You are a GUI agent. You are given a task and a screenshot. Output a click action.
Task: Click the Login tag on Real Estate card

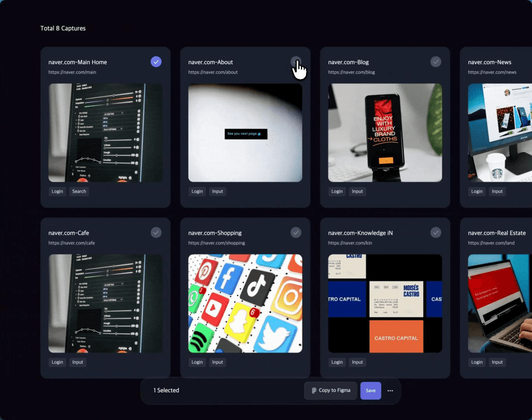pyautogui.click(x=477, y=362)
